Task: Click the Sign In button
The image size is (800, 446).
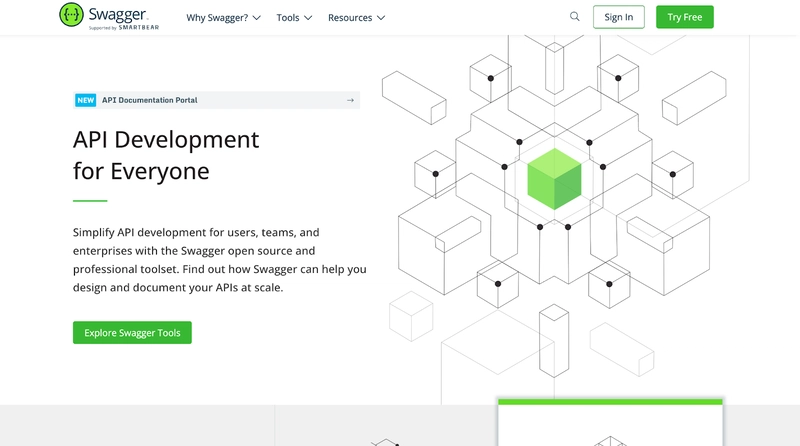Action: click(618, 17)
